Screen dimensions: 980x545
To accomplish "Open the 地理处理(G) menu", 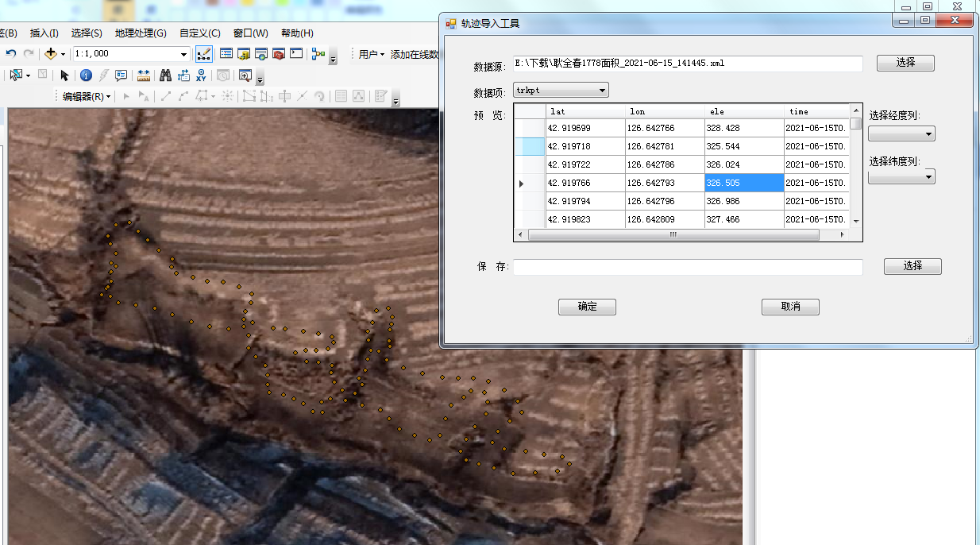I will pos(141,33).
